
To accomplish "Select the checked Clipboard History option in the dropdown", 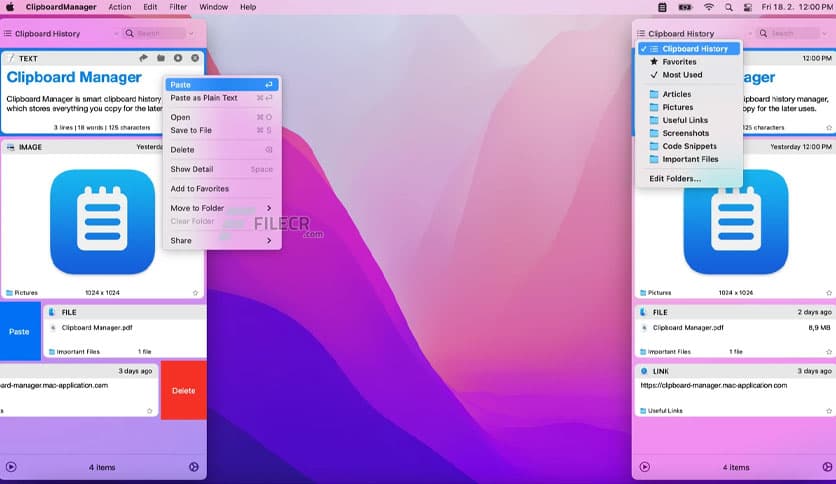I will [x=690, y=49].
